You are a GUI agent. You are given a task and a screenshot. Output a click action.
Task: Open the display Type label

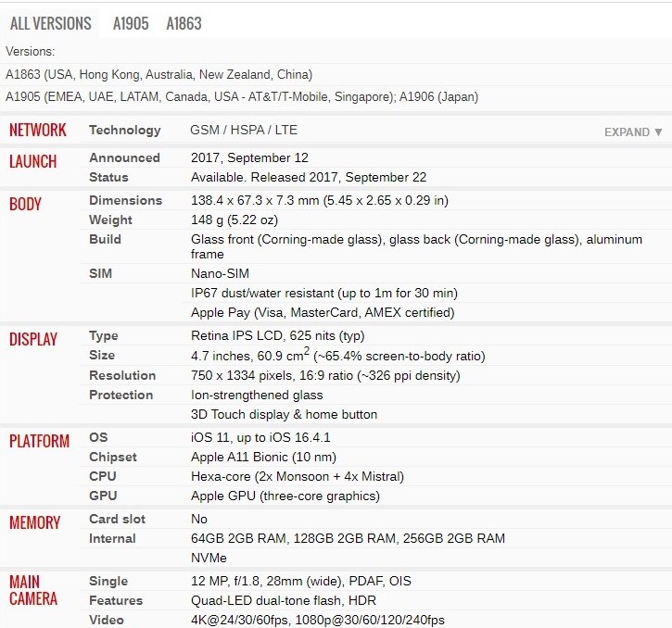(103, 336)
